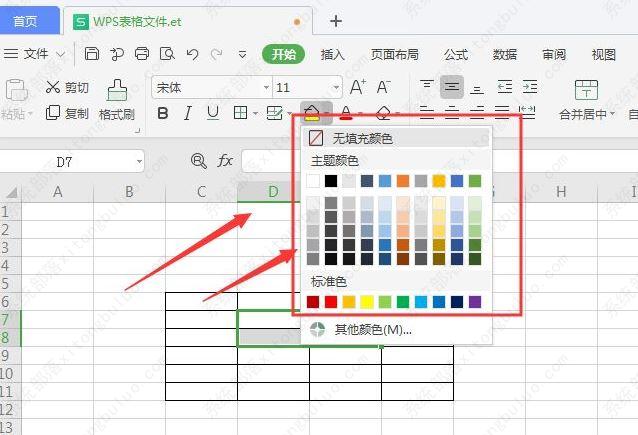Click the Cut (剪切) scissors button
The width and height of the screenshot is (638, 435).
(67, 88)
